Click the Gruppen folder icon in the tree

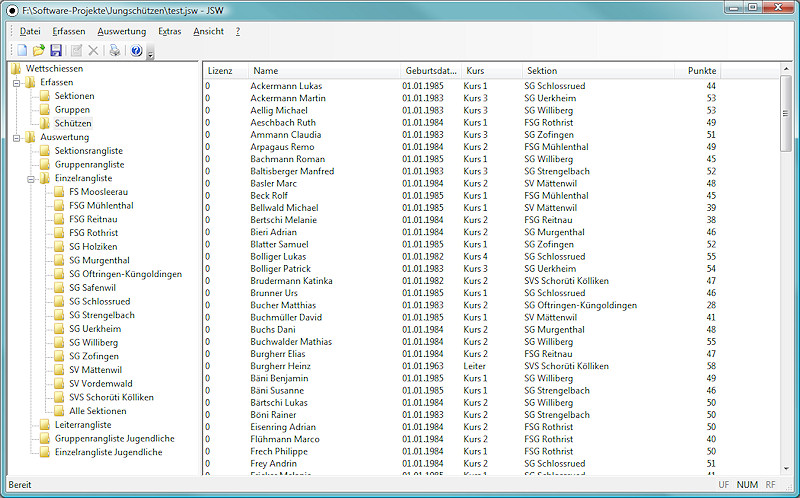coord(45,110)
